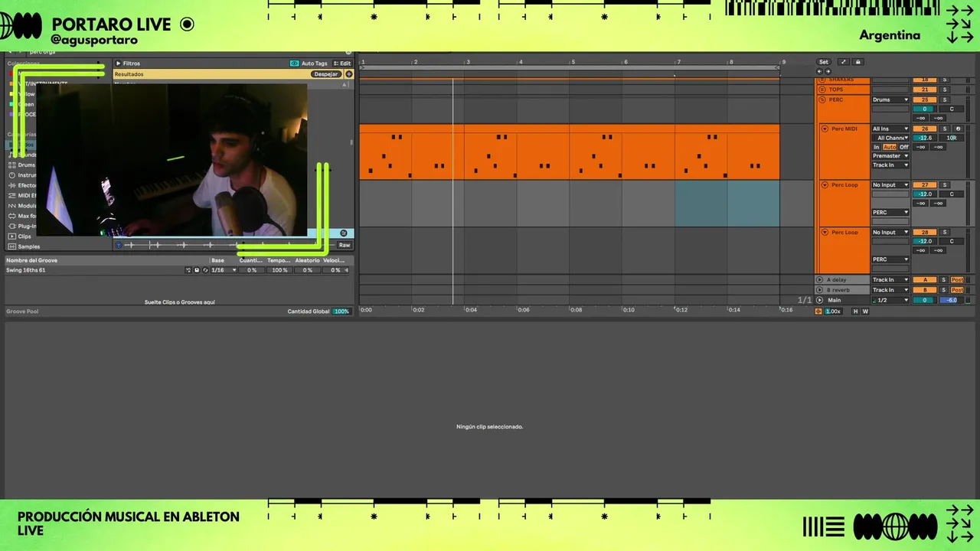The height and width of the screenshot is (551, 980).
Task: Click the A delay return track icon
Action: click(x=819, y=280)
